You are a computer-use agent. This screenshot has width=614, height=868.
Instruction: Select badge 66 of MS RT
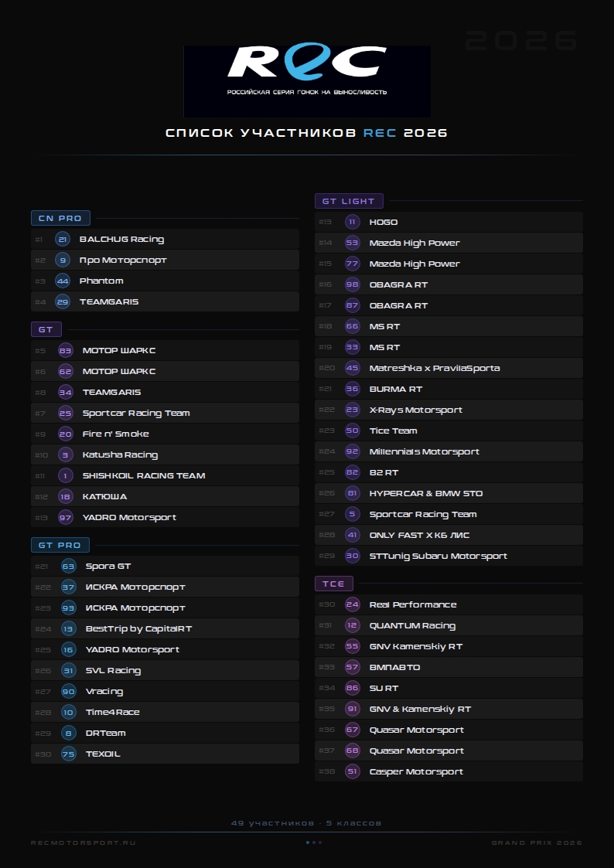coord(353,327)
